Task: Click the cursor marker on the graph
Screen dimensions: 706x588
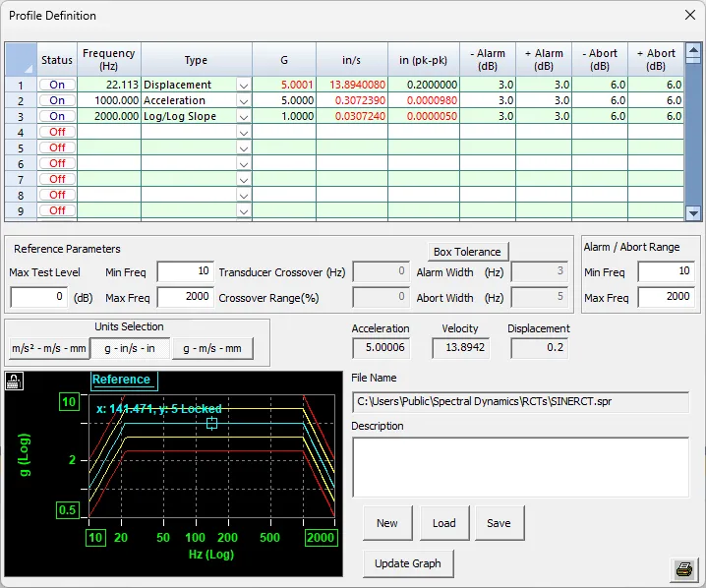Action: coord(211,423)
